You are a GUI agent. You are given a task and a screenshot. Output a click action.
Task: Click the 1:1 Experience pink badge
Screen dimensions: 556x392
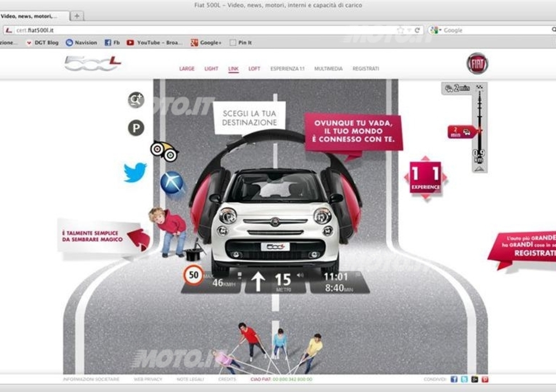425,178
